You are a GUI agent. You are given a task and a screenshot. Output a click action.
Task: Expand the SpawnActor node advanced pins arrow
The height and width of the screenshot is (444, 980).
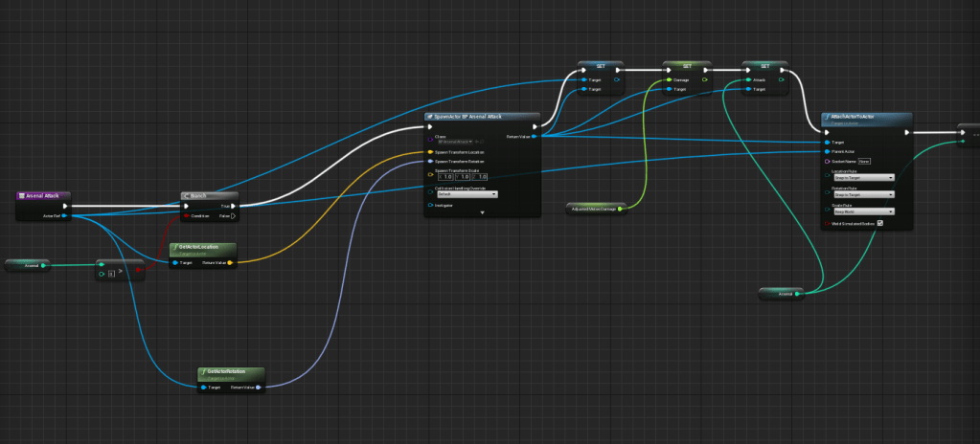[482, 212]
